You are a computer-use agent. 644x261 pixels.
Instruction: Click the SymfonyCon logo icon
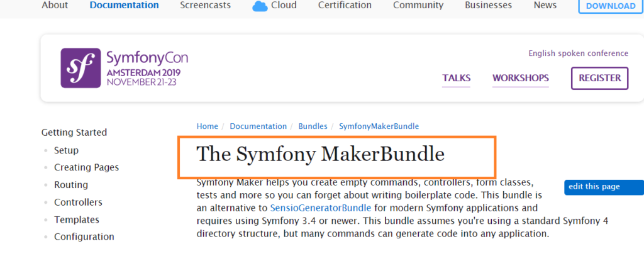pyautogui.click(x=80, y=67)
